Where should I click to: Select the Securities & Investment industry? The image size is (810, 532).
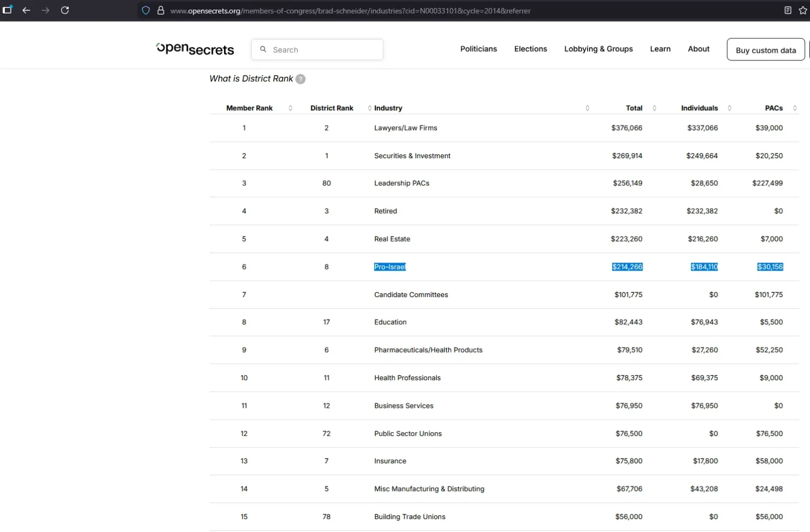(412, 156)
